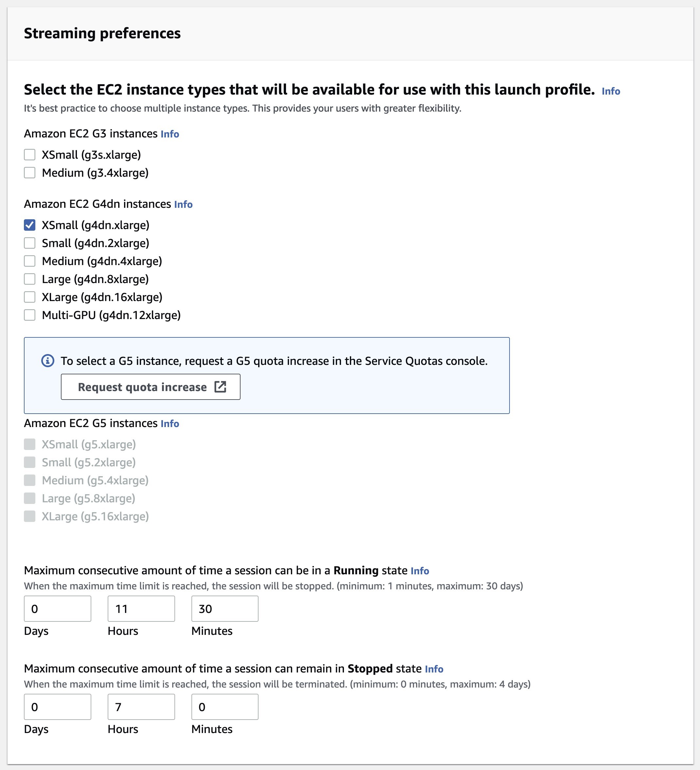Select Multi-GPU (g4dn.12xlarge) instance type
This screenshot has height=770, width=700.
(29, 315)
